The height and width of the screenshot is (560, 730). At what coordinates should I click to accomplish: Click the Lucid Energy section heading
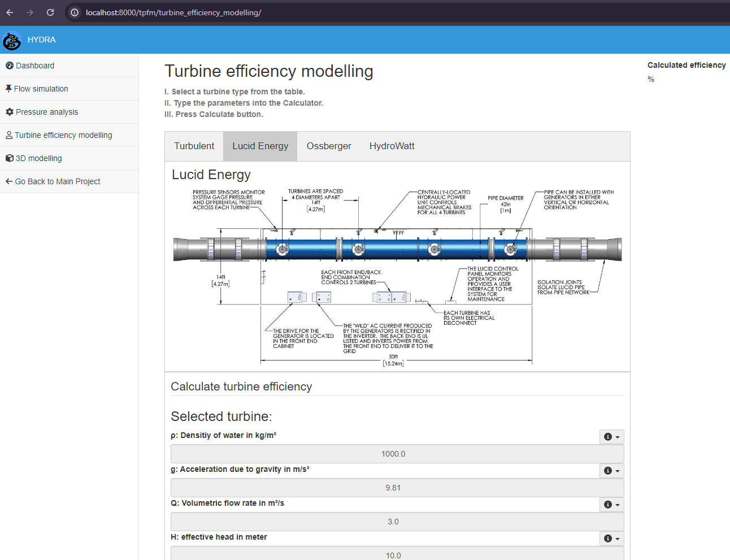[211, 175]
